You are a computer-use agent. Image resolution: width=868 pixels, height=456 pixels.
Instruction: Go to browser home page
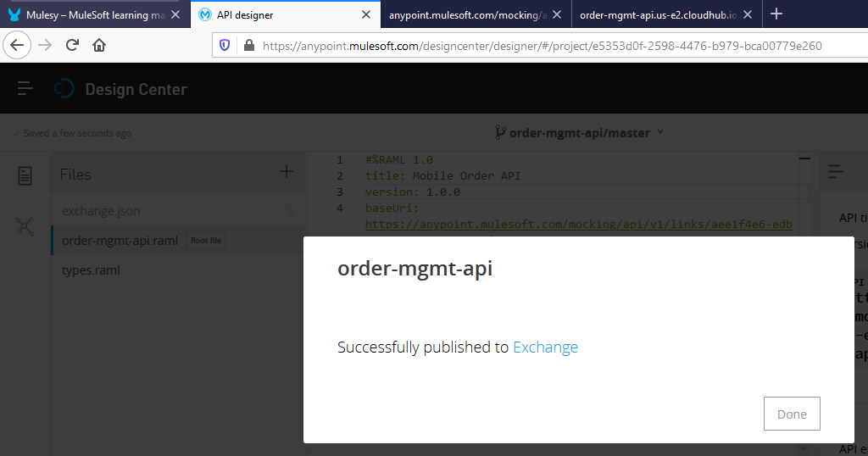99,46
